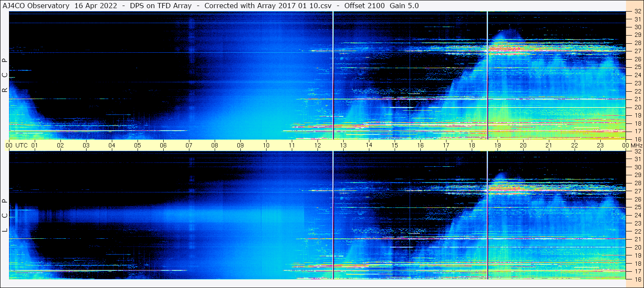Screen dimensions: 644x288
Task: Select the 01 hour tick label
Action: tap(35, 145)
